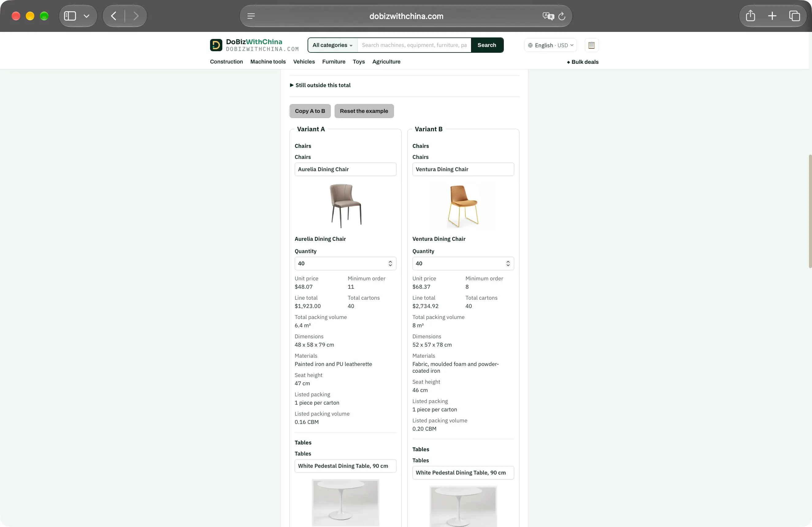The image size is (812, 527).
Task: Open the reader view icon in address bar
Action: tap(251, 16)
